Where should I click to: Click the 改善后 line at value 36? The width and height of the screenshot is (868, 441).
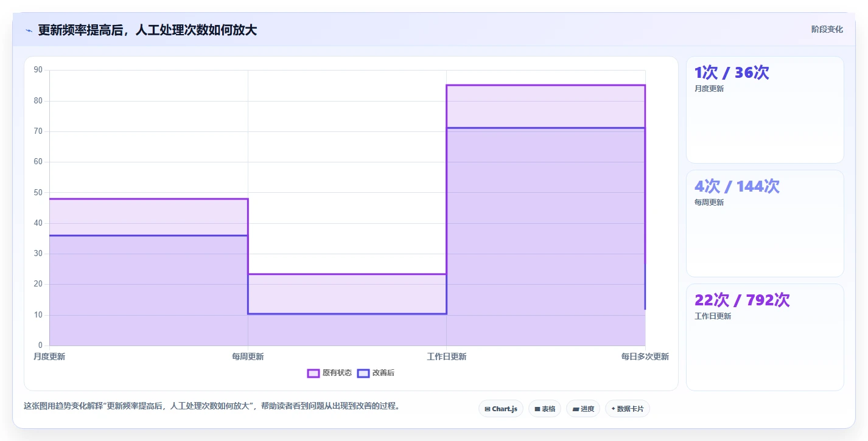(x=149, y=235)
